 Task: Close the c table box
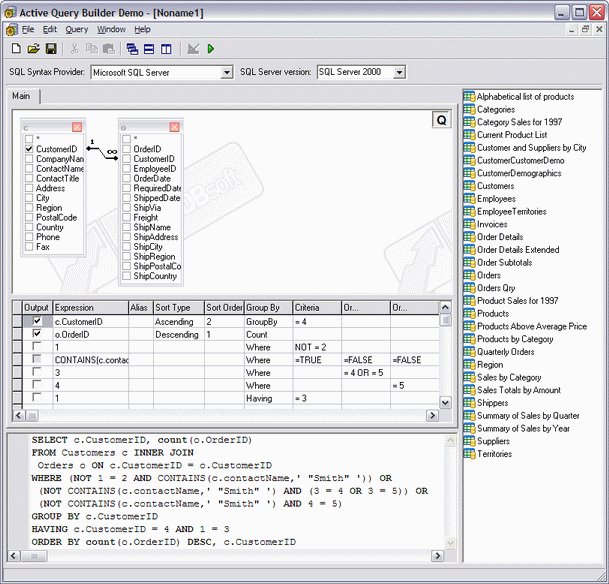77,127
